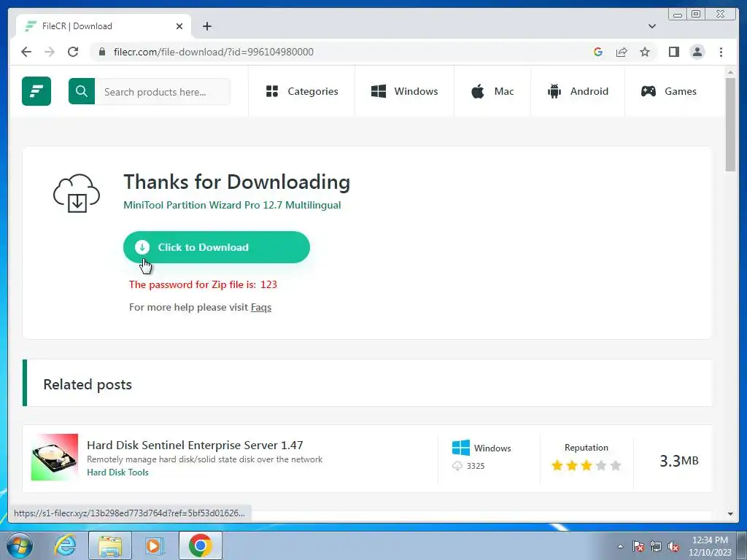Open Hard Disk Sentinel Enterprise Server post

click(195, 446)
